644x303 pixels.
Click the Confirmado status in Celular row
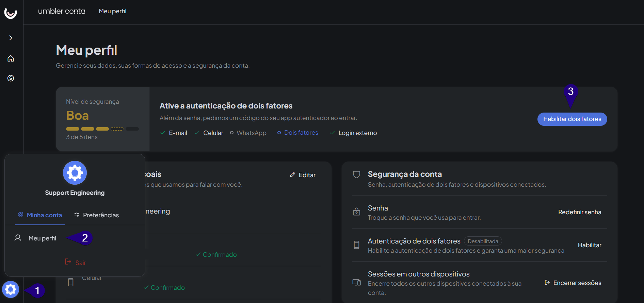[164, 288]
